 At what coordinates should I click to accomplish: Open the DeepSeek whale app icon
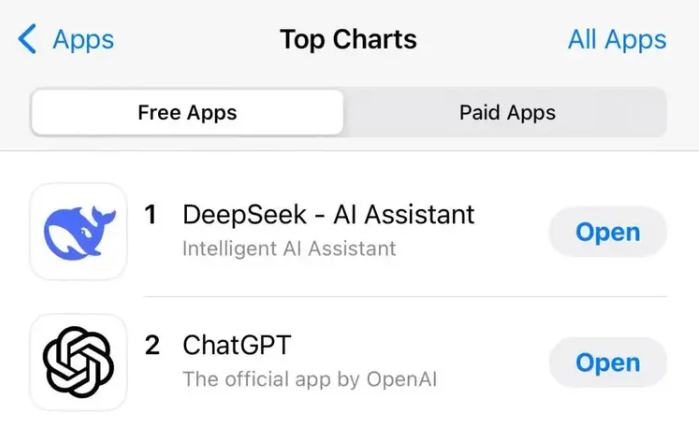click(78, 231)
